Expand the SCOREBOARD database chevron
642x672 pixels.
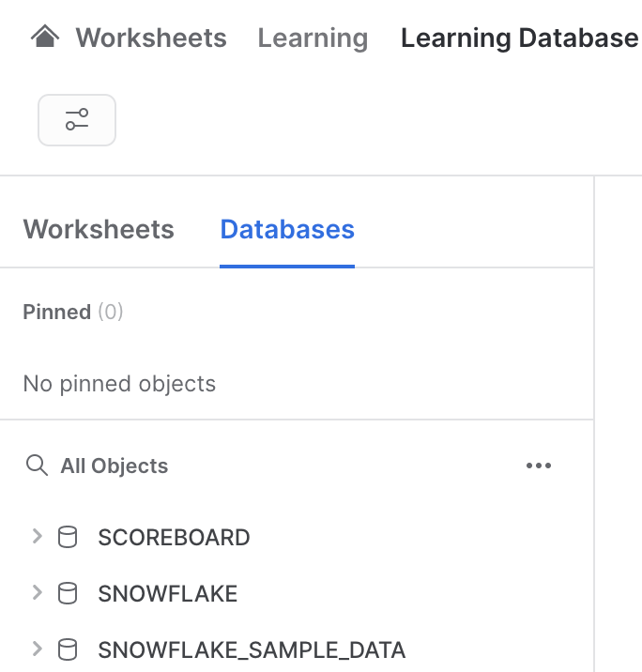pos(38,537)
